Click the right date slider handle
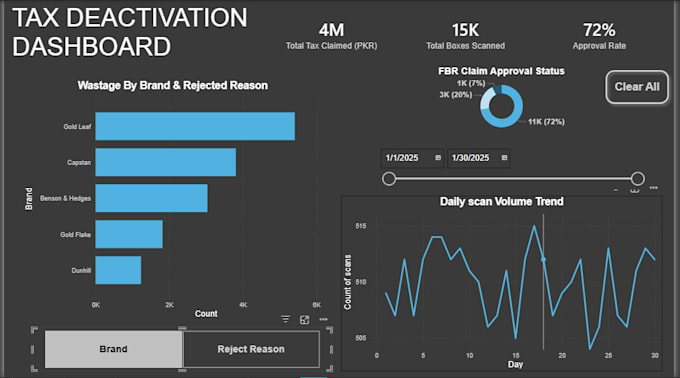 tap(638, 179)
